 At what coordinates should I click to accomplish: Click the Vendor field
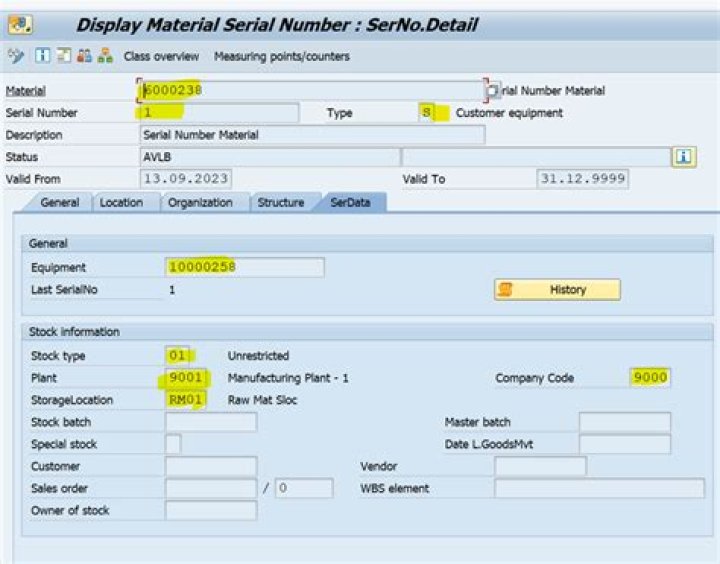point(540,466)
